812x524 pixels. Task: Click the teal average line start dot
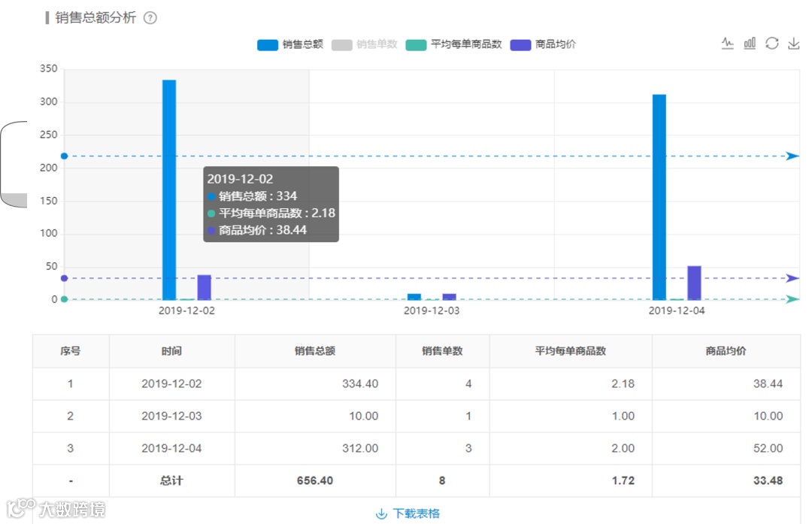coord(64,298)
